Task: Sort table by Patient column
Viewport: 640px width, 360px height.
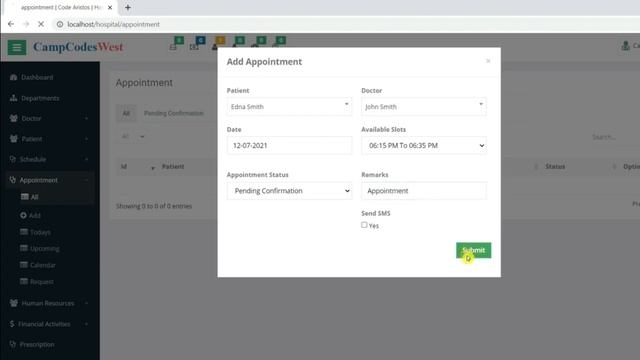Action: click(173, 167)
